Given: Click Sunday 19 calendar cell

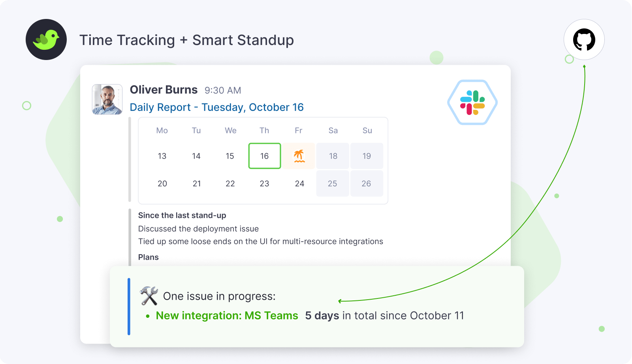Looking at the screenshot, I should pos(367,156).
